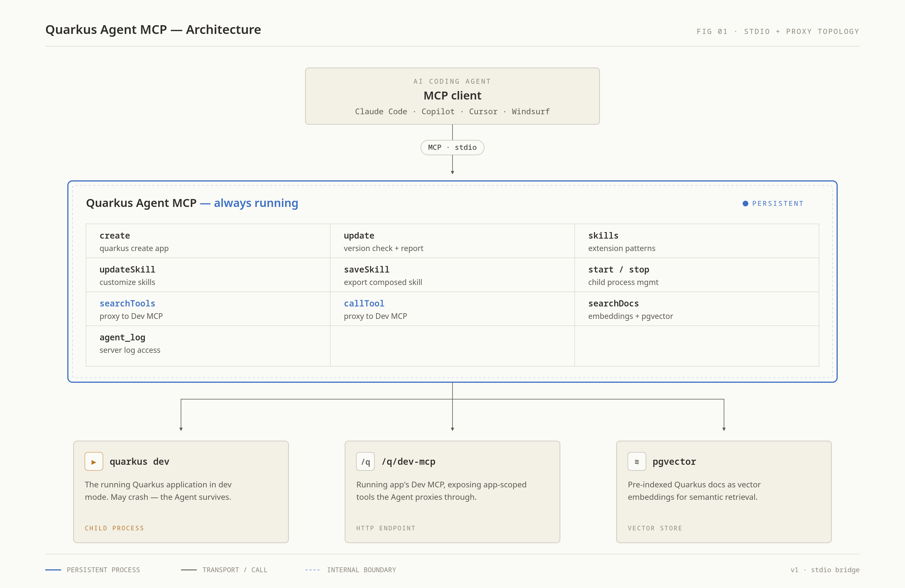
Task: Click 'quarkus create app' description
Action: coord(134,248)
